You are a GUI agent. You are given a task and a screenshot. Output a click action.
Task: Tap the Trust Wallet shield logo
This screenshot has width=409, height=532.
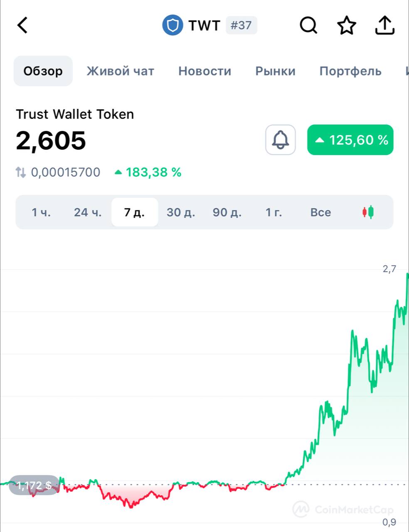(x=172, y=25)
